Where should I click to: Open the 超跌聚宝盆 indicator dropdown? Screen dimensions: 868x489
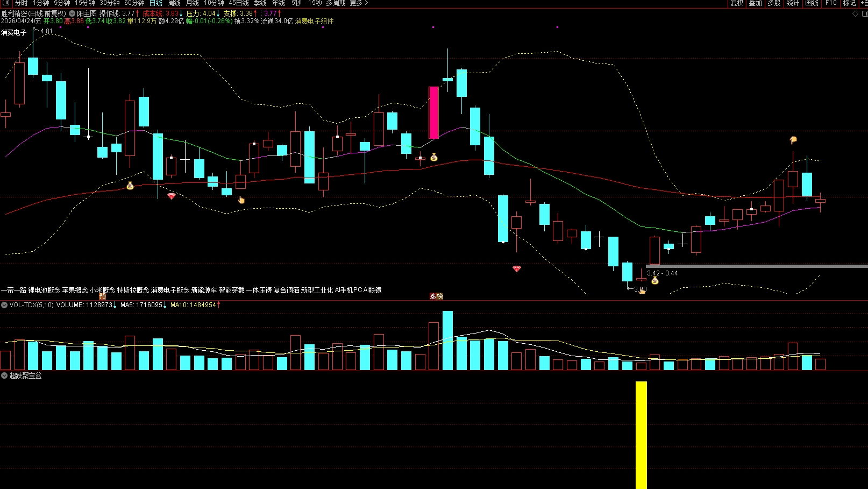coord(4,375)
